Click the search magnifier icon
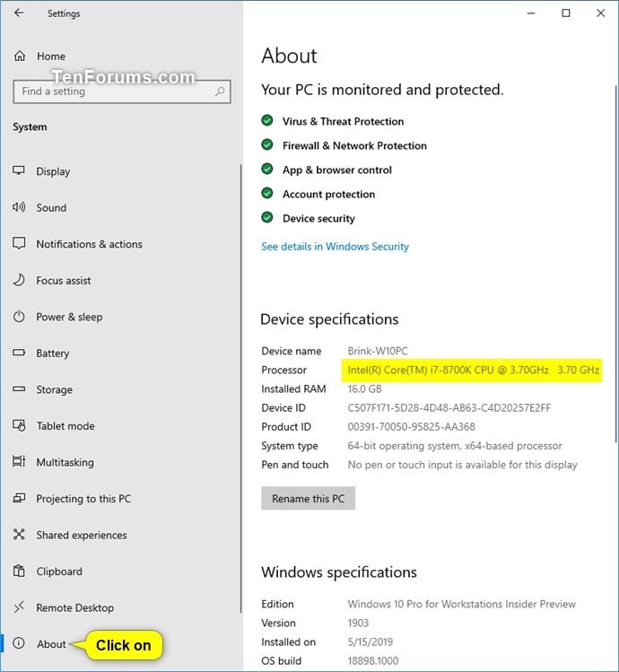619x672 pixels. [x=220, y=92]
